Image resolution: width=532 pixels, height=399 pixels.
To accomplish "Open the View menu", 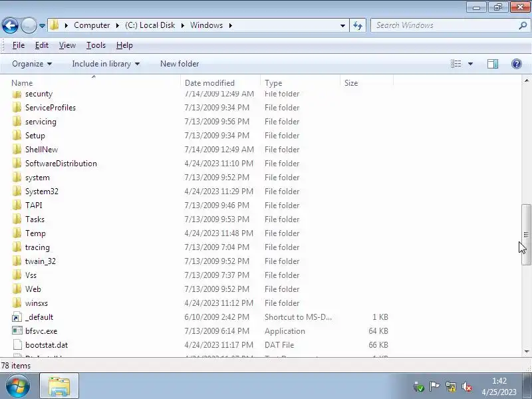I will 67,45.
